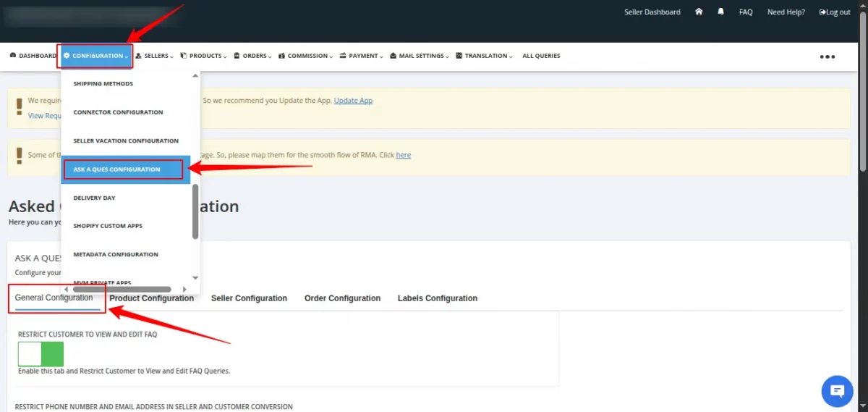Open All Queries menu item

point(541,56)
